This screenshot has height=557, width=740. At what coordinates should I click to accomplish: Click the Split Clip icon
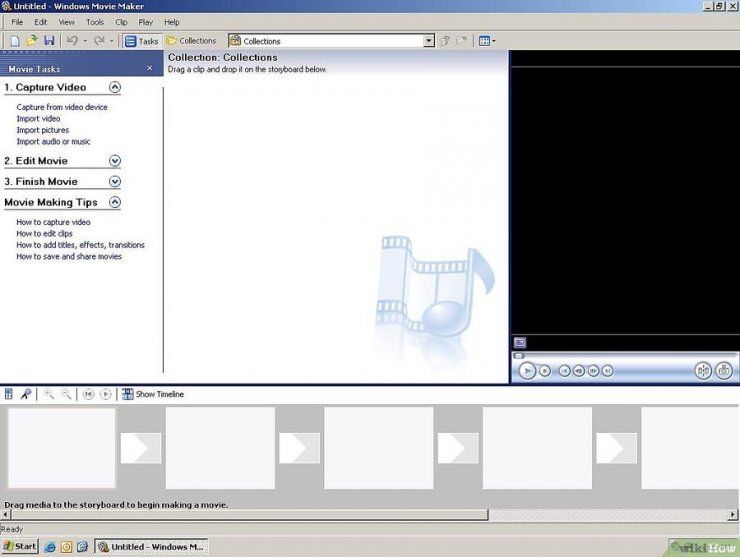[x=703, y=371]
